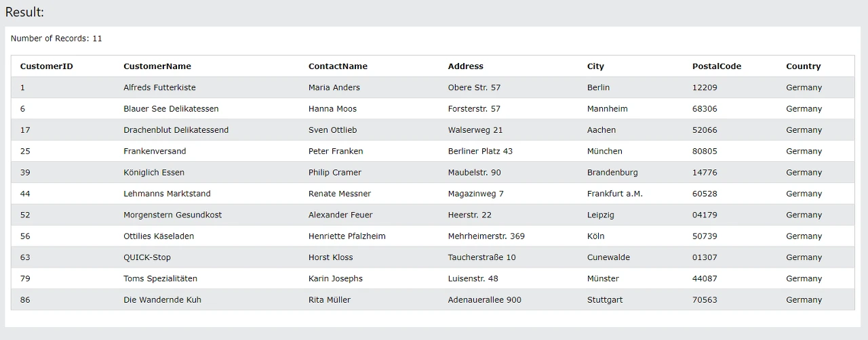Click the ContactName column header
Viewport: 868px width, 340px height.
[338, 66]
